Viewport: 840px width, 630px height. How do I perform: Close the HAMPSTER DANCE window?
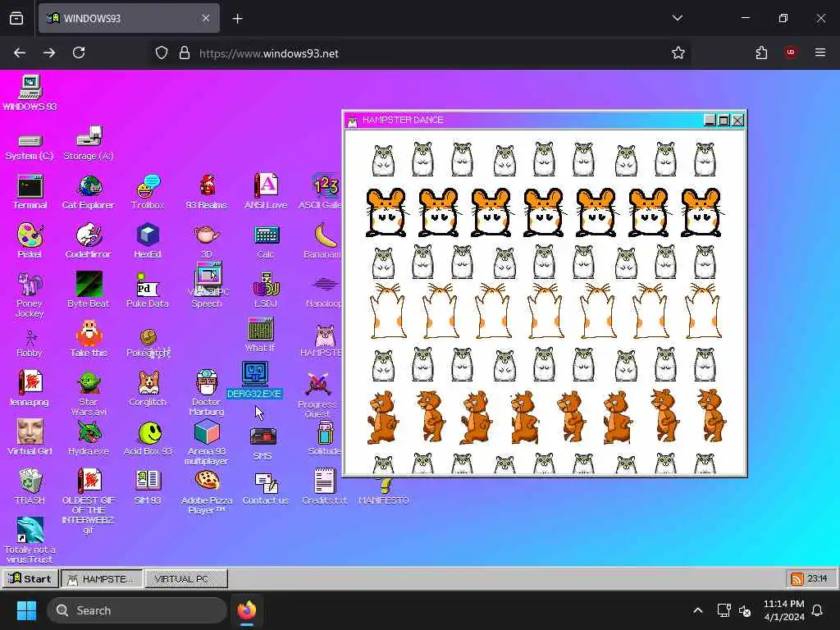[x=738, y=120]
